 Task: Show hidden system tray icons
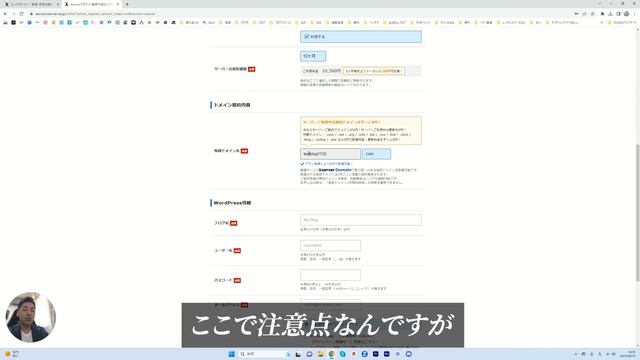576,354
